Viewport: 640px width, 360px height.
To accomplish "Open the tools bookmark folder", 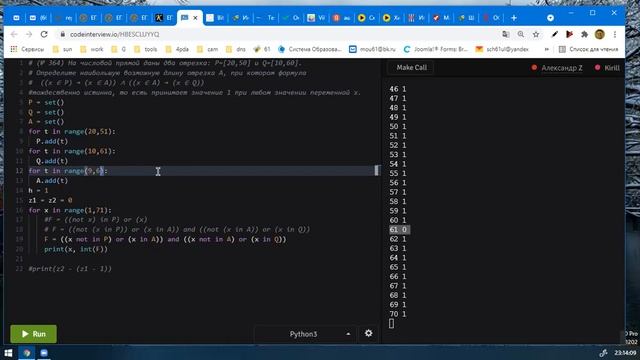I will (x=146, y=49).
